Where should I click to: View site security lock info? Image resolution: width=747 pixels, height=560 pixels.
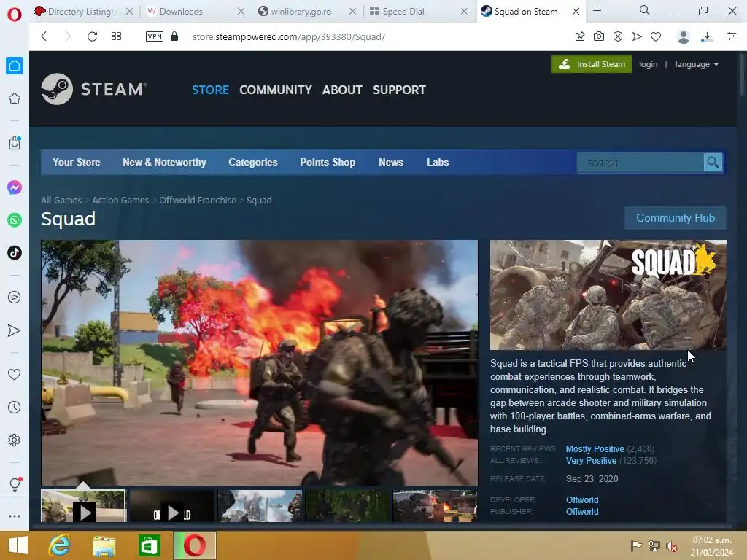(174, 36)
